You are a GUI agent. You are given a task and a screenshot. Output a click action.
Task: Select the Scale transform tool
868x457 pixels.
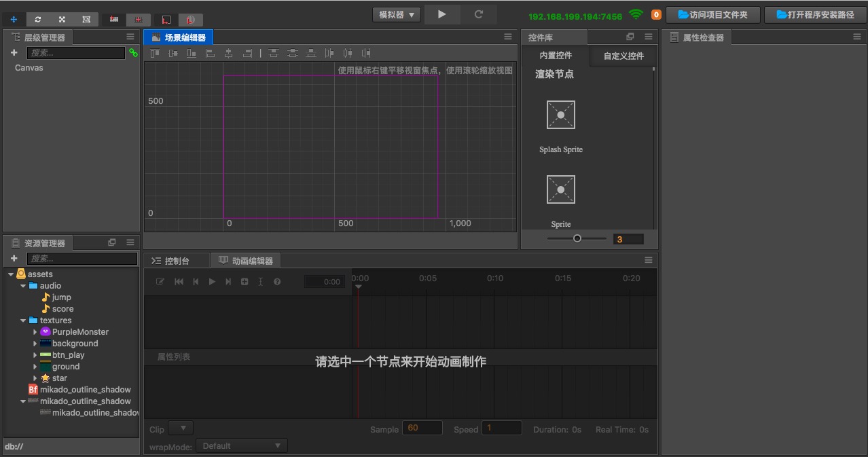(x=62, y=20)
